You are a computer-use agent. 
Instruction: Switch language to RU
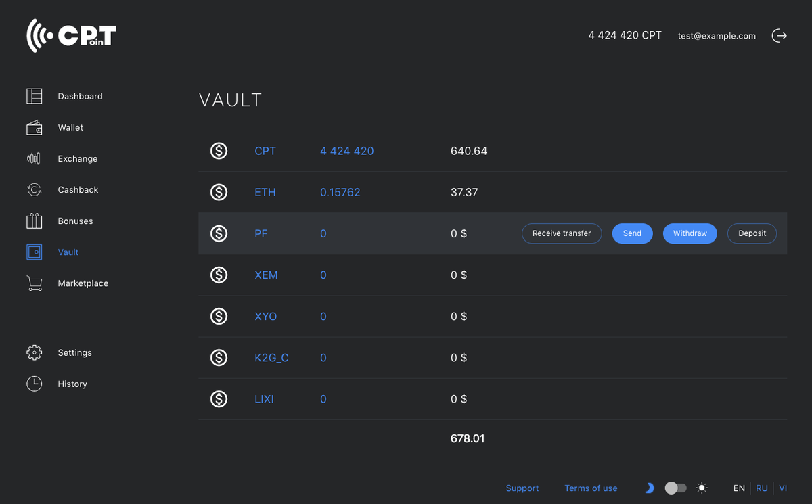point(762,488)
